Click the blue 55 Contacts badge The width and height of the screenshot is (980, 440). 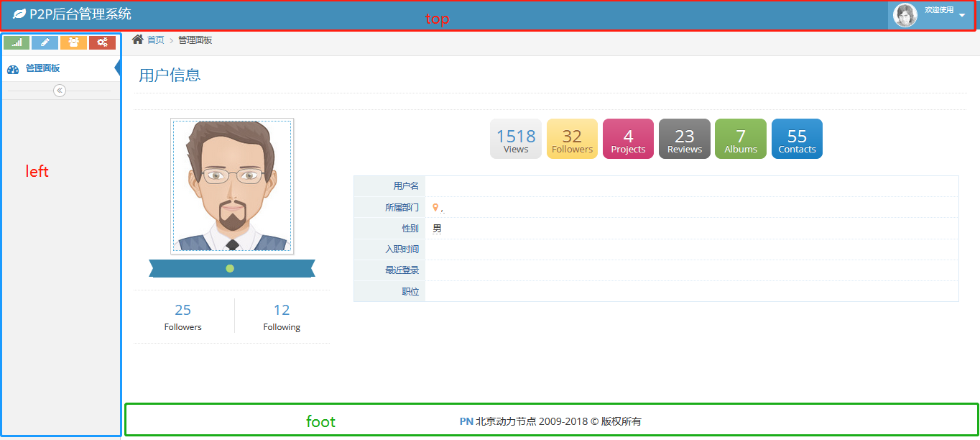click(797, 139)
